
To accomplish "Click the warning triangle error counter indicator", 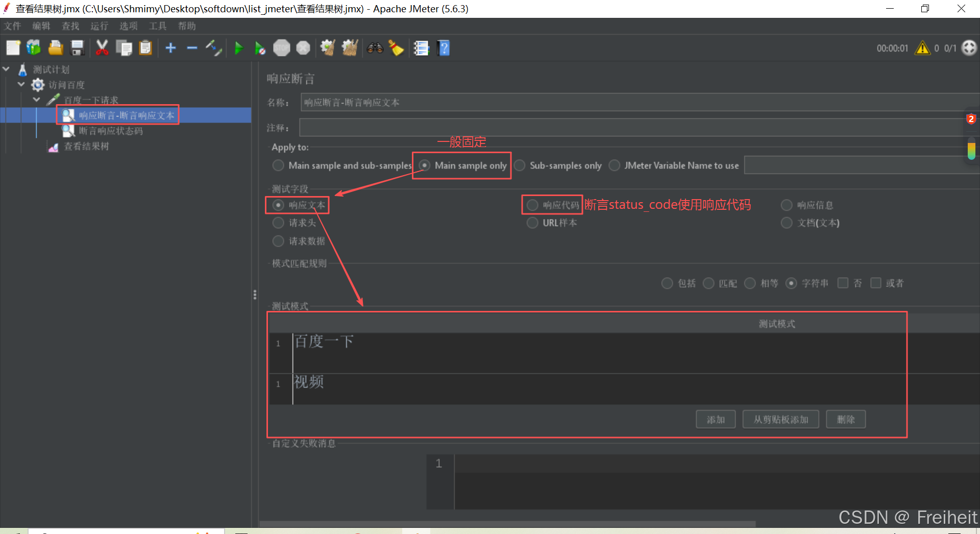I will pos(923,47).
